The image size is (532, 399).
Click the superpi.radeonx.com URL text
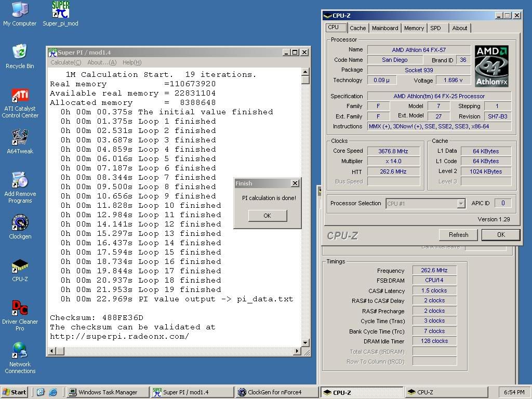[x=119, y=337]
